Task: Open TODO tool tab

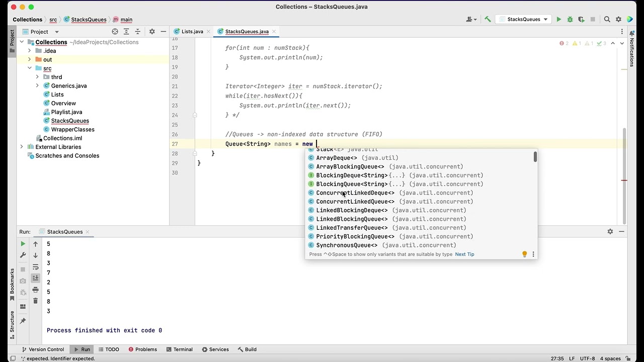Action: [x=109, y=349]
